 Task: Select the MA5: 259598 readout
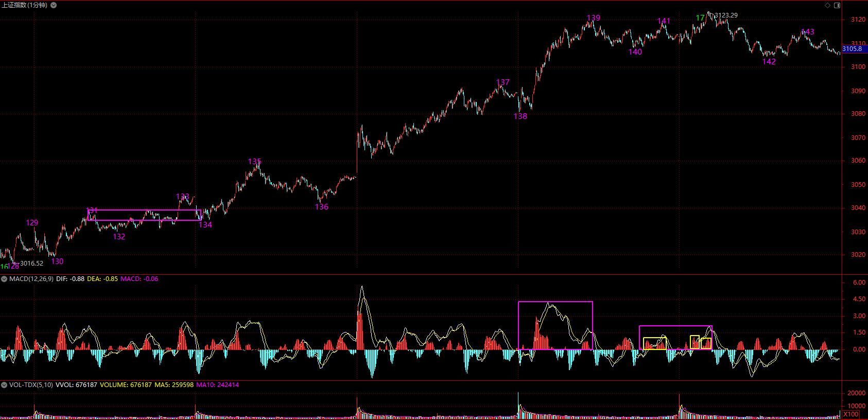tap(174, 385)
